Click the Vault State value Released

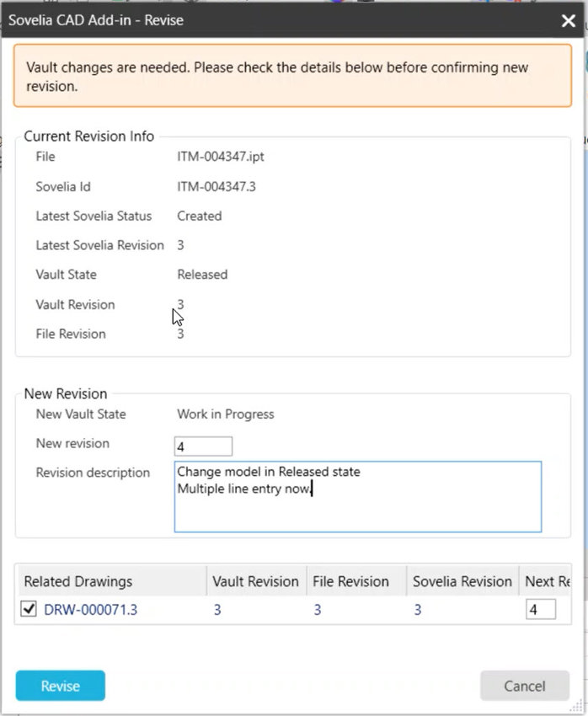(202, 275)
